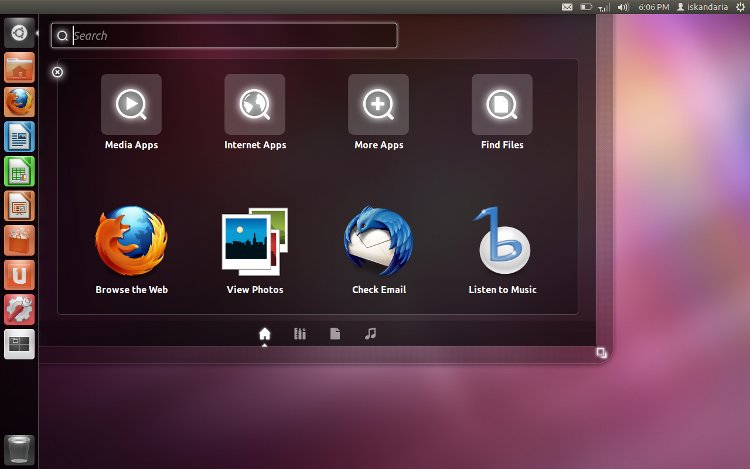Open Home Folder from the launcher

19,67
